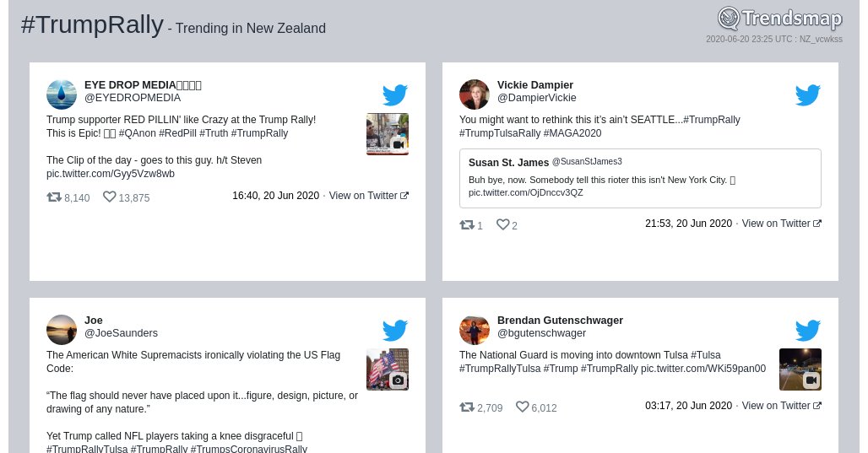868x453 pixels.
Task: Click the 13,875 likes count
Action: pyautogui.click(x=134, y=198)
